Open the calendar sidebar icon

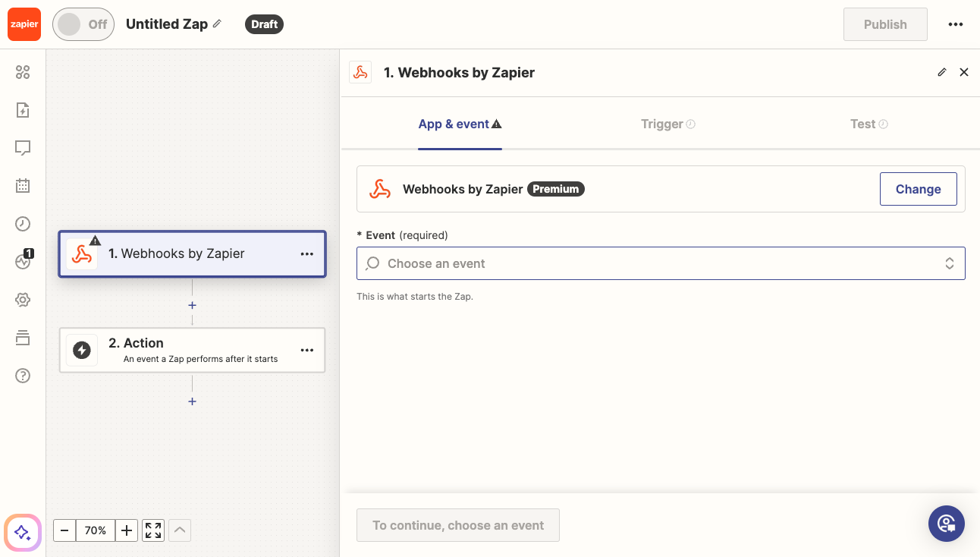click(23, 185)
